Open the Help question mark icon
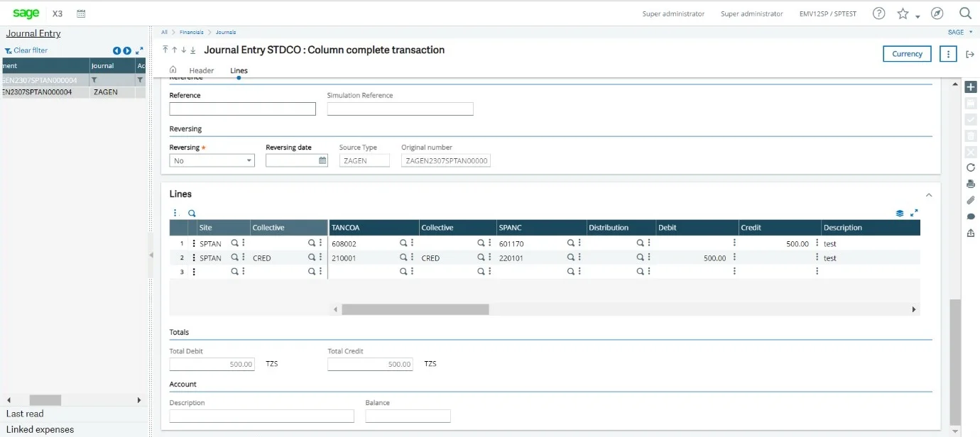 (879, 13)
